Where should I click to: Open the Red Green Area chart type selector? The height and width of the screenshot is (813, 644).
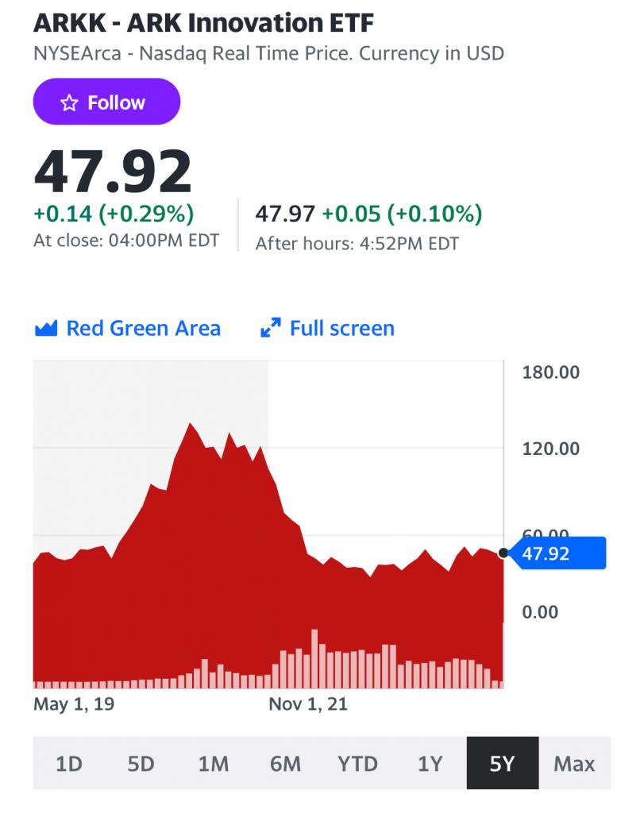point(143,328)
